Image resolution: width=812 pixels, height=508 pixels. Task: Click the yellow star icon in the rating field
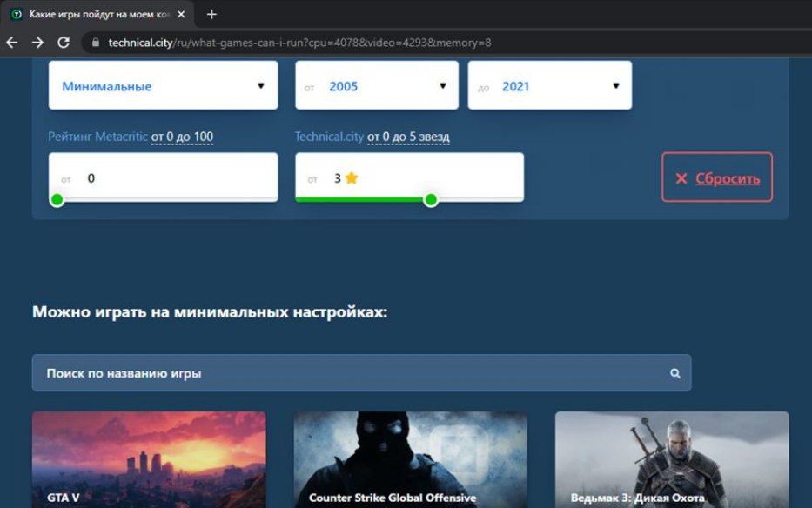click(x=352, y=178)
